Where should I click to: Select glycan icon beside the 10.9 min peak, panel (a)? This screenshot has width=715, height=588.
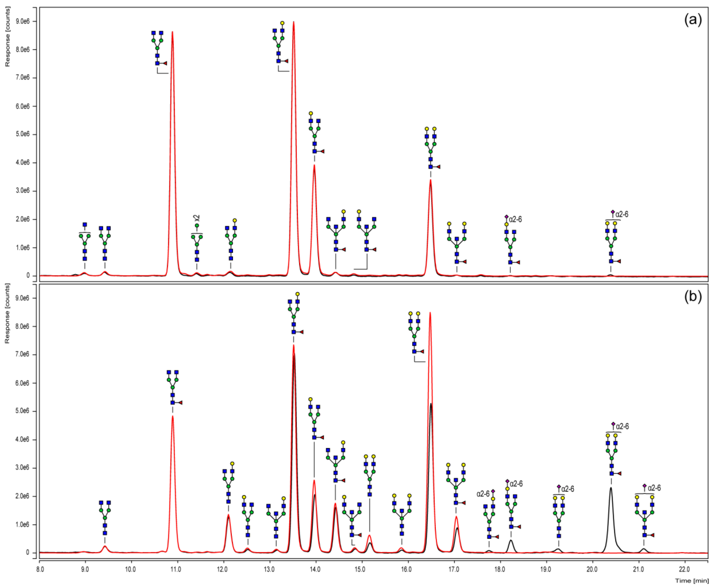coord(159,48)
